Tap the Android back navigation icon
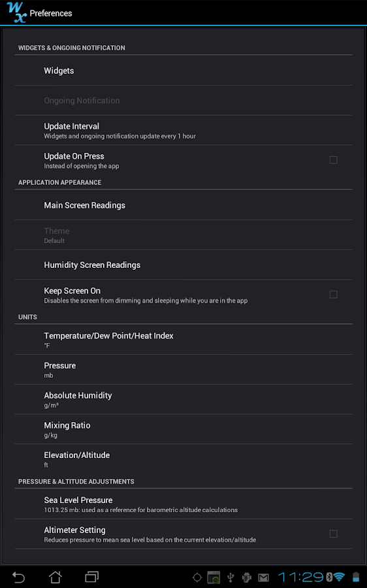The width and height of the screenshot is (367, 588). (18, 577)
